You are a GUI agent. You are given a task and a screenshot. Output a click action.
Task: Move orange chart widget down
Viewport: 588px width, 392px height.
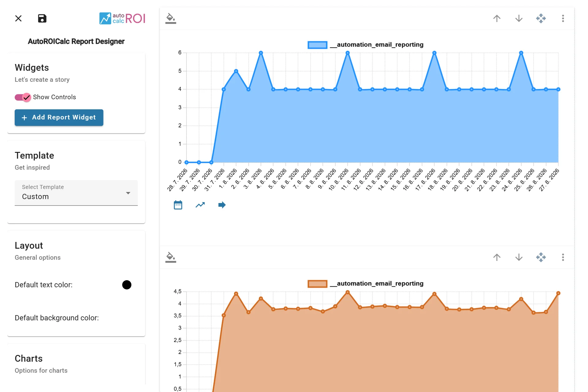pyautogui.click(x=519, y=257)
